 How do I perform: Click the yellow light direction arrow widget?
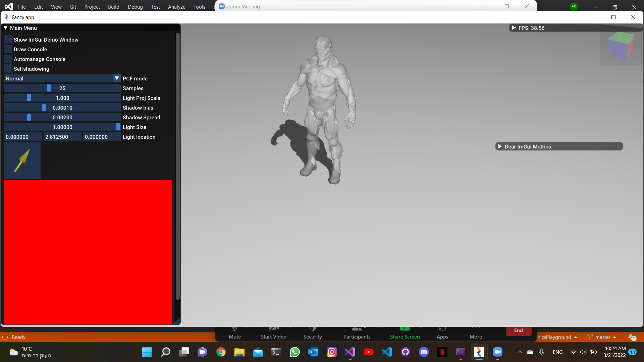[x=22, y=161]
